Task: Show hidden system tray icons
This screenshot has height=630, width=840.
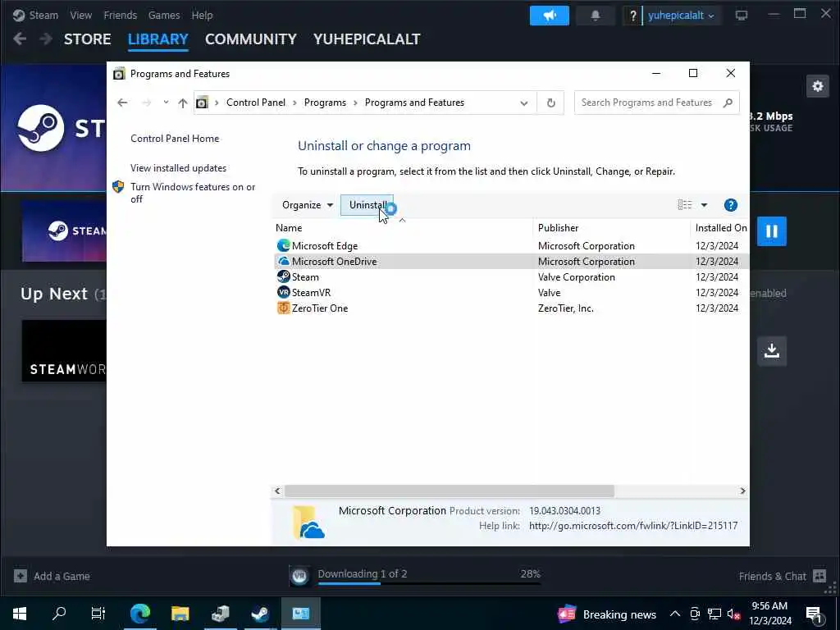Action: (675, 614)
